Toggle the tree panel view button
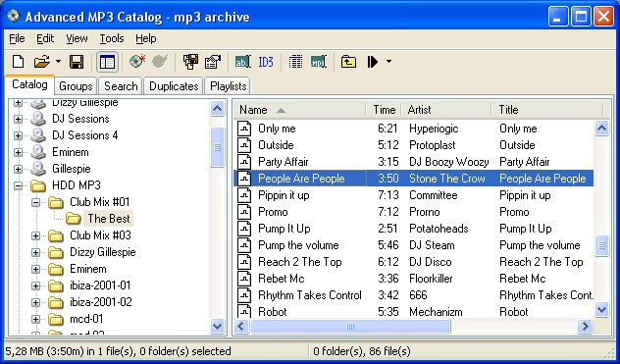 pos(107,62)
